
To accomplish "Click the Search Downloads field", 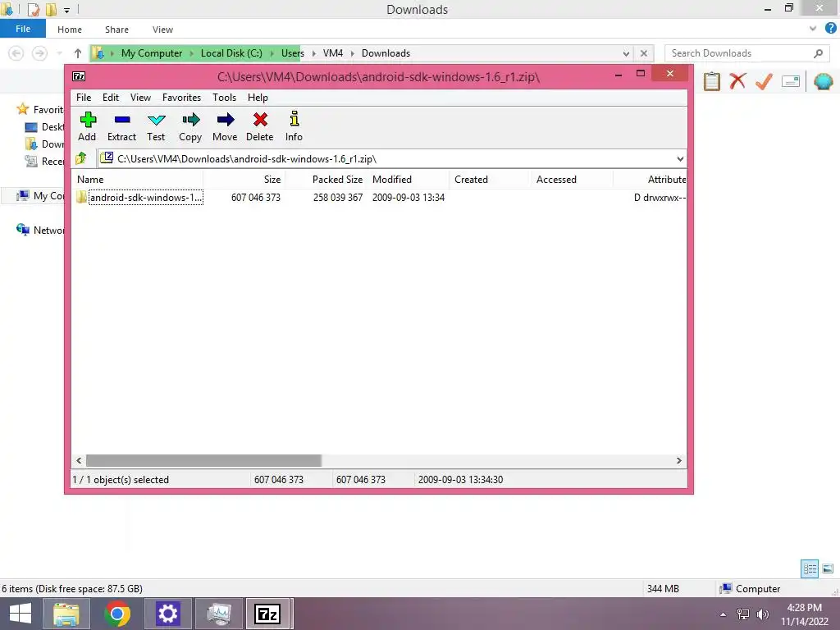I will [747, 53].
